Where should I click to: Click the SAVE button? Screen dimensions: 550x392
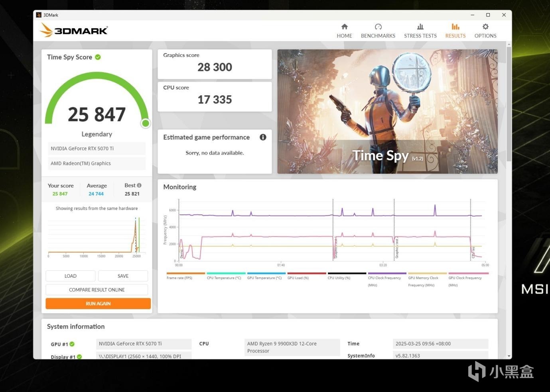(x=123, y=276)
